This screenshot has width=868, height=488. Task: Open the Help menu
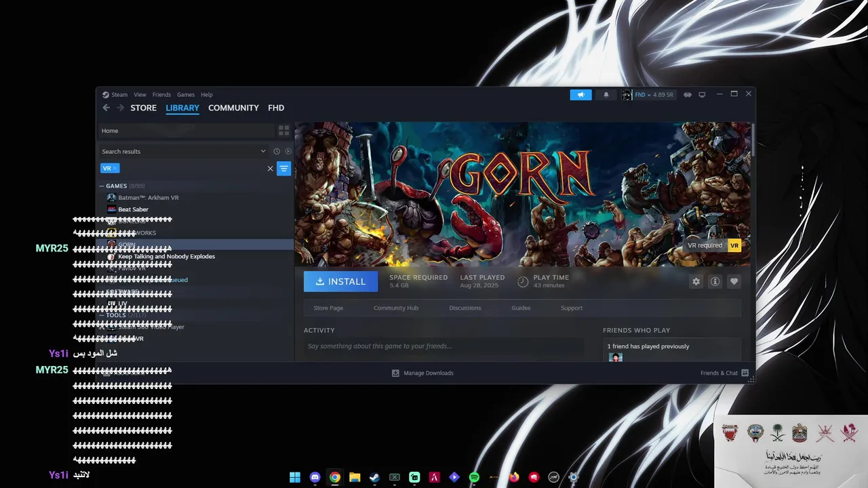point(207,95)
